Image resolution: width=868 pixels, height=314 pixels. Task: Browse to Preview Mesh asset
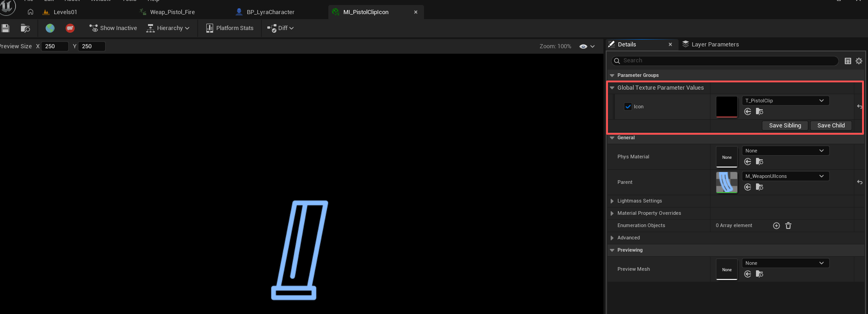click(x=760, y=274)
